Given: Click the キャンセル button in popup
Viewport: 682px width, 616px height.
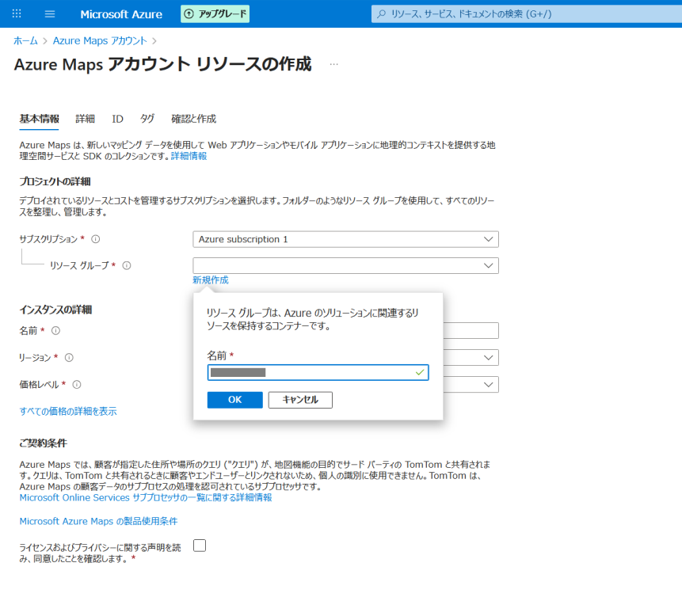Looking at the screenshot, I should coord(300,400).
